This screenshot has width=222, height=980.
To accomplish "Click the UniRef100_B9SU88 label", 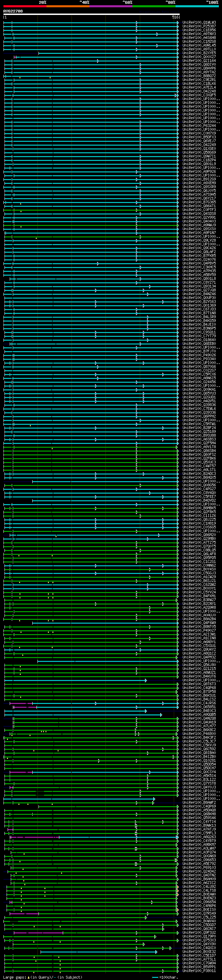I will pos(199,435).
